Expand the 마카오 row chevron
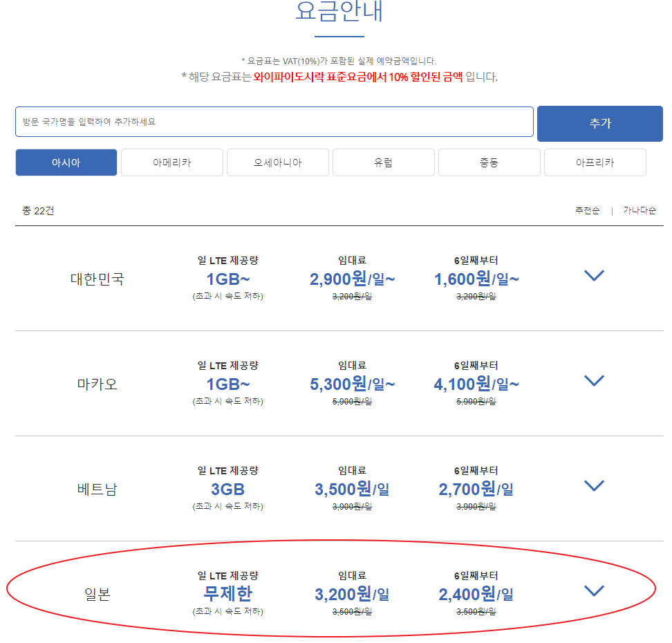The height and width of the screenshot is (643, 672). [x=595, y=381]
